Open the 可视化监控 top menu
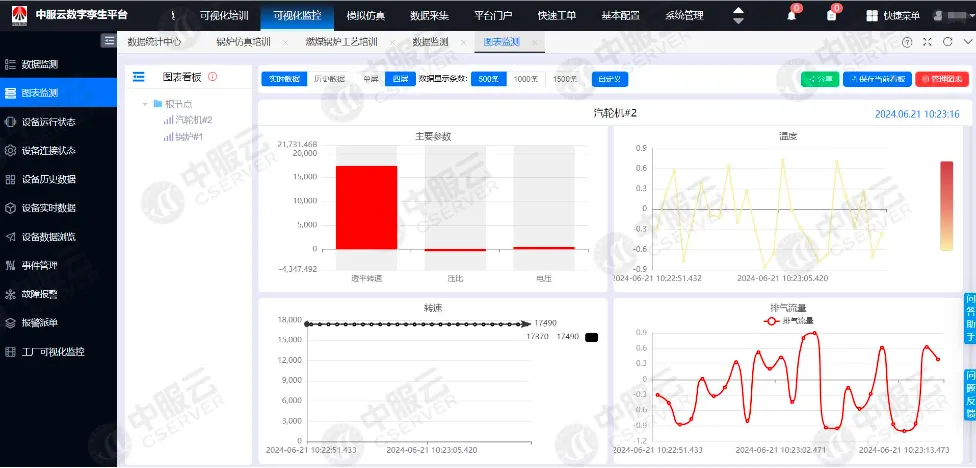This screenshot has width=976, height=468. pyautogui.click(x=297, y=16)
